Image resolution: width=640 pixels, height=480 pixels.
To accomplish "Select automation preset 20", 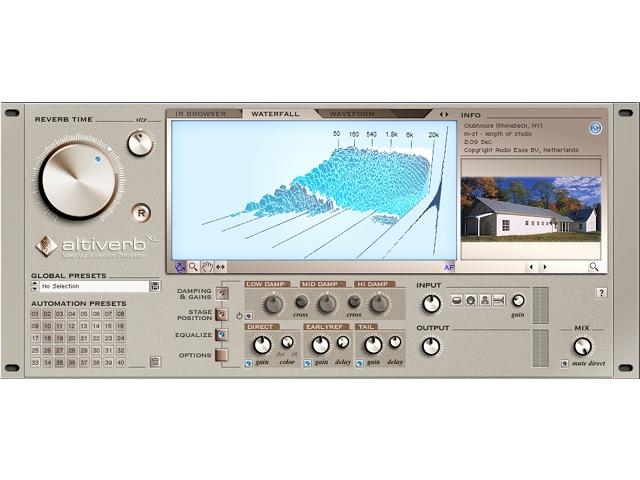I will [72, 338].
